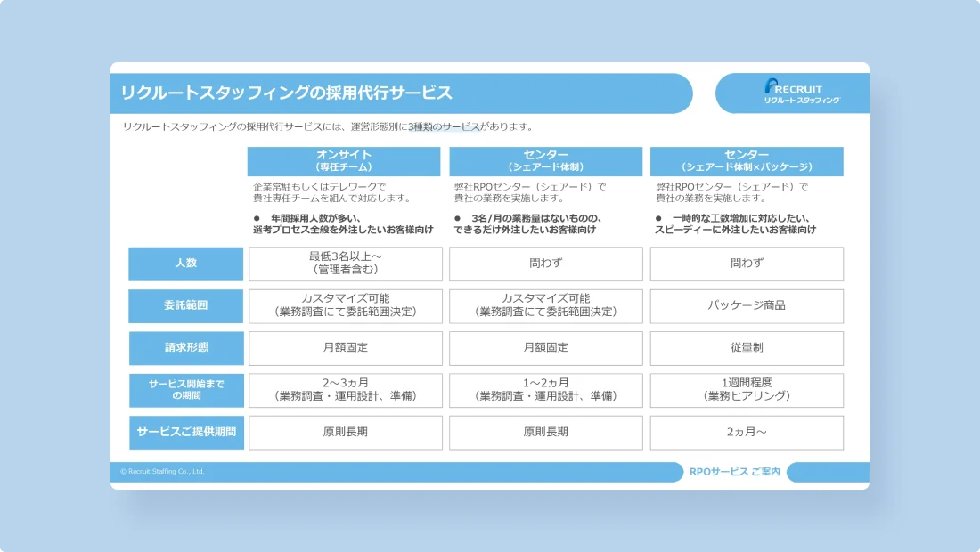
Task: Click the 2ヵ月～ provision period cell
Action: click(747, 433)
